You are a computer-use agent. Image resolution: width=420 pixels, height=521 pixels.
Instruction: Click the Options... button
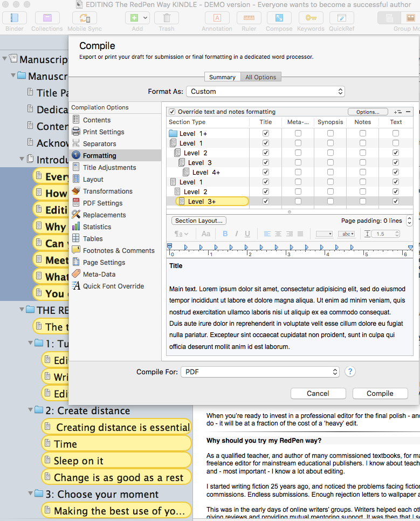368,112
